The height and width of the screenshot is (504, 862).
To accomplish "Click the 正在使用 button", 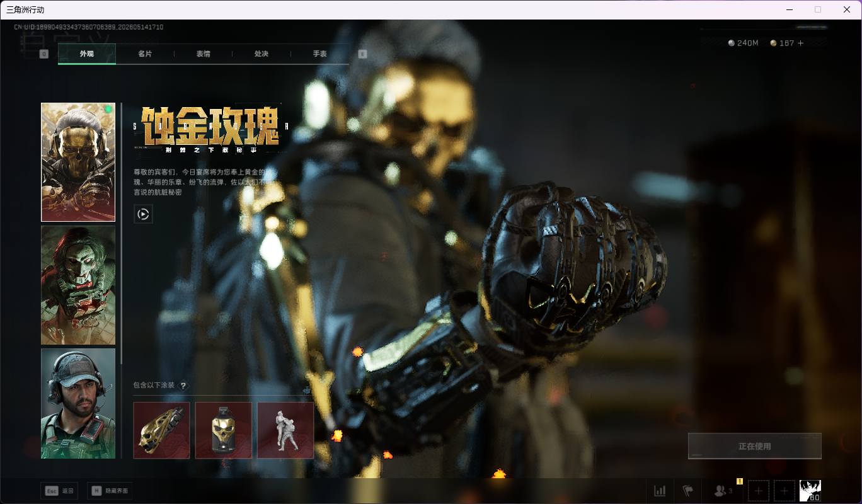I will [x=754, y=446].
